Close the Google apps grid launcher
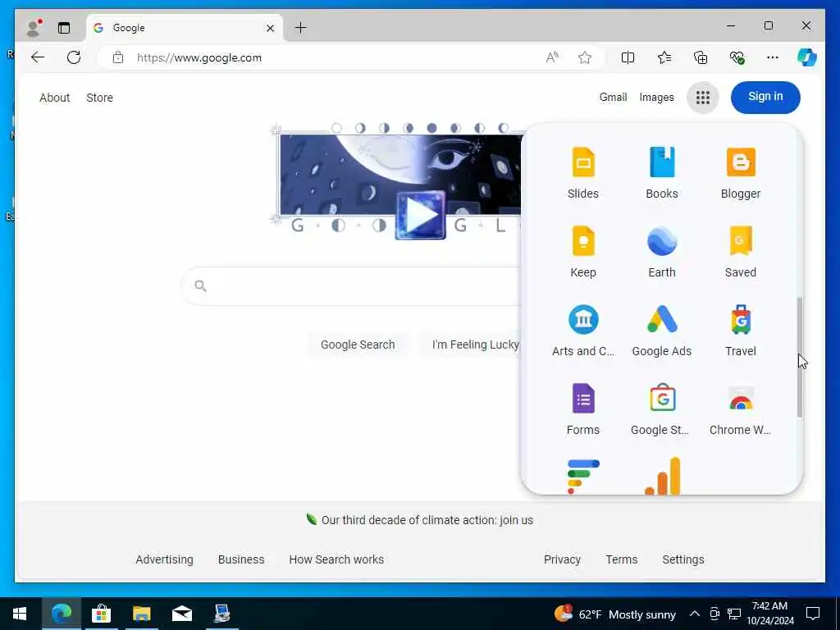The image size is (840, 630). (x=702, y=98)
